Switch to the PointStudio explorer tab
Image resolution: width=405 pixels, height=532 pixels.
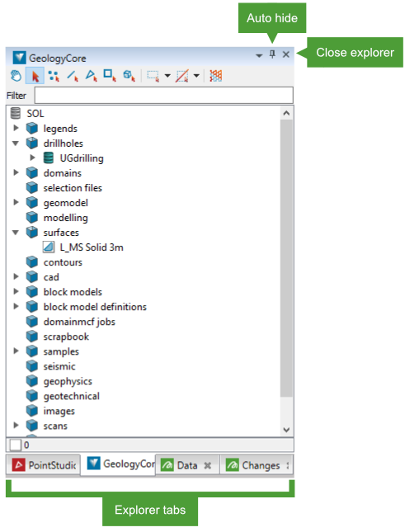(x=44, y=464)
